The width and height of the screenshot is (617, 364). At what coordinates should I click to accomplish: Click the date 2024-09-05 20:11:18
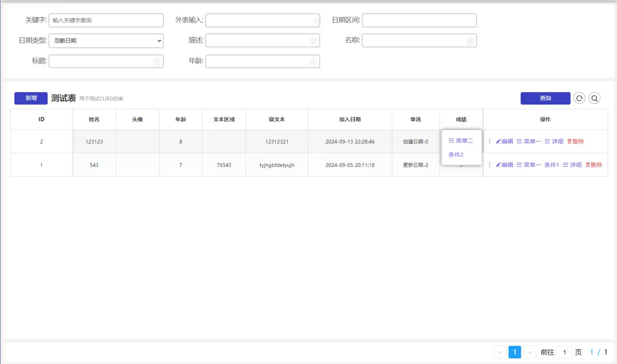pos(350,165)
